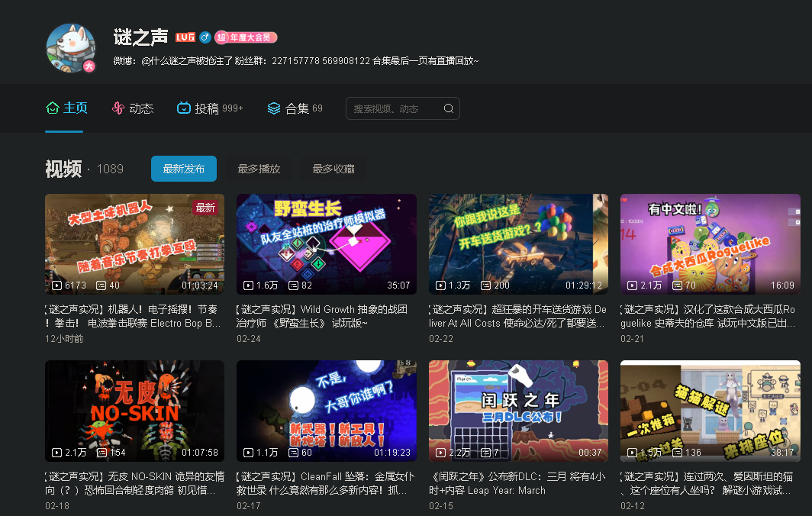The width and height of the screenshot is (812, 516).
Task: Open the 爱因斯坦的猫 video title link
Action: 707,483
